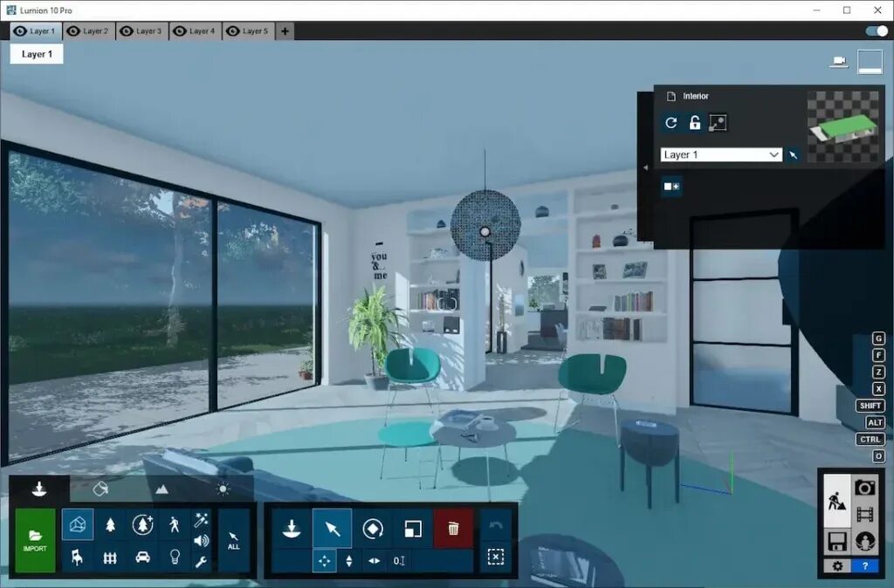Viewport: 894px width, 588px height.
Task: Click the Undo arrow button
Action: click(x=496, y=525)
